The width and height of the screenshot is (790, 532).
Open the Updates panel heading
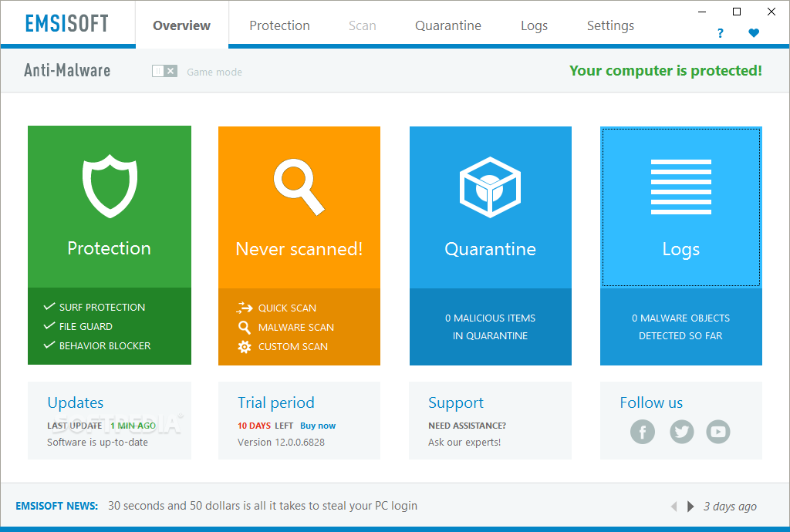click(76, 402)
